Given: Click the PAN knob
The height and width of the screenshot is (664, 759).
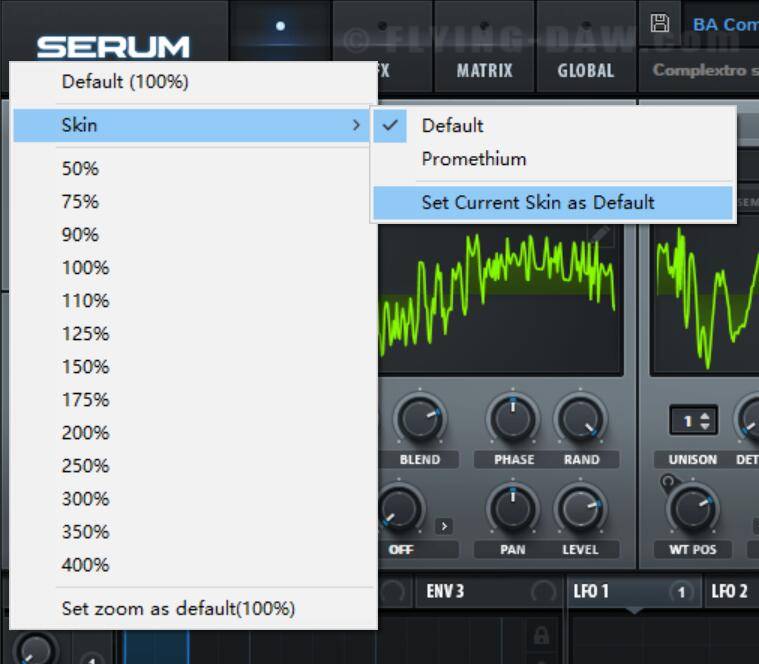Looking at the screenshot, I should [513, 508].
